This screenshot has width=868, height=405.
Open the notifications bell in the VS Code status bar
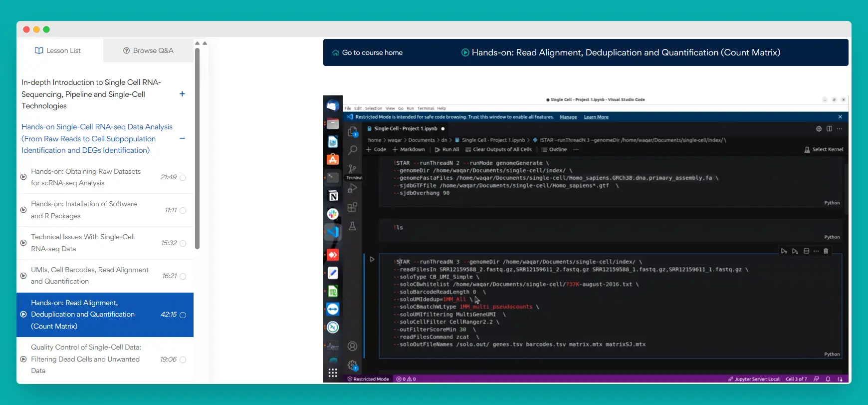click(x=828, y=379)
